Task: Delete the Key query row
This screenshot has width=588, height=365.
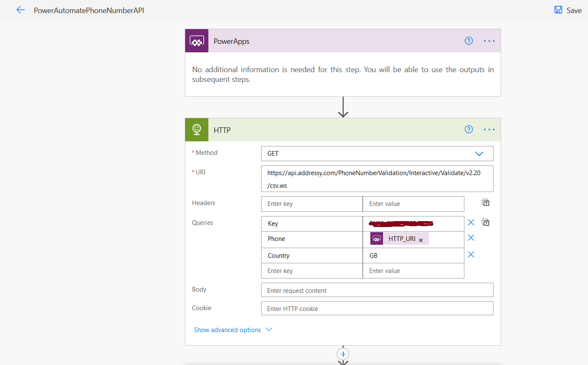Action: coord(471,222)
